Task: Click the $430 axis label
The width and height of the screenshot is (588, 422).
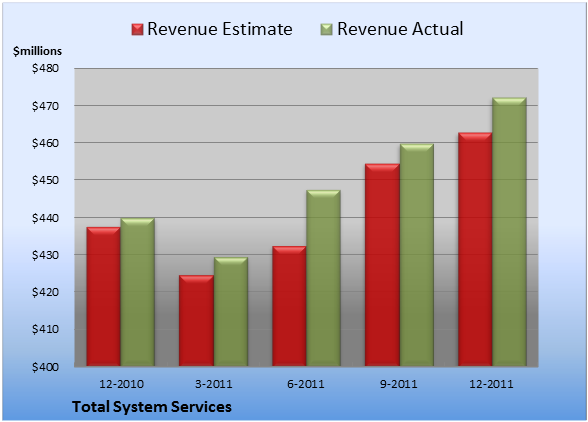Action: [x=45, y=255]
